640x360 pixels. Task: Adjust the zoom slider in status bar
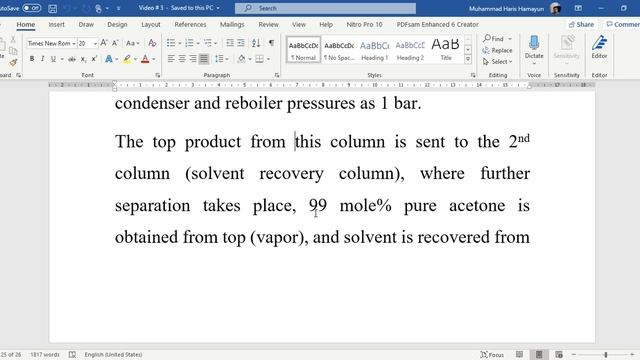(606, 355)
